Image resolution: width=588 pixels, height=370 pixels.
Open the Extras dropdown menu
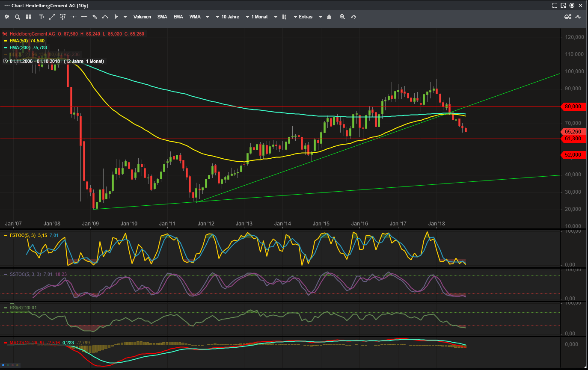[x=304, y=17]
